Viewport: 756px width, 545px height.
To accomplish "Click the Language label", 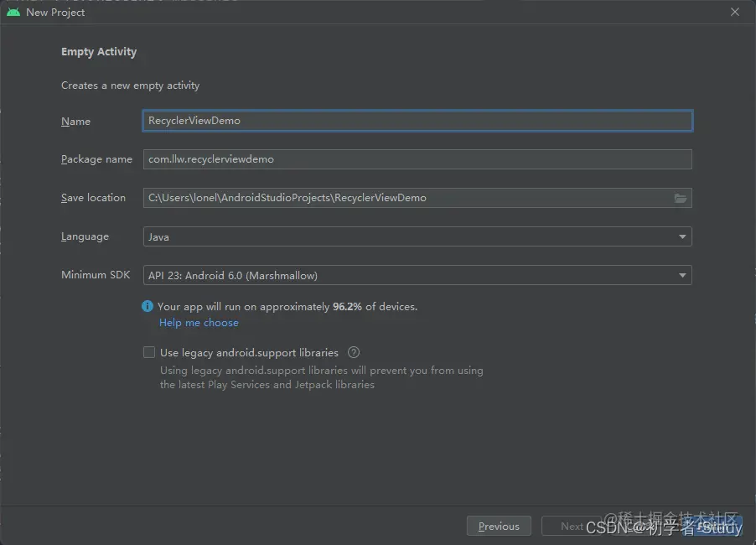I will (85, 236).
